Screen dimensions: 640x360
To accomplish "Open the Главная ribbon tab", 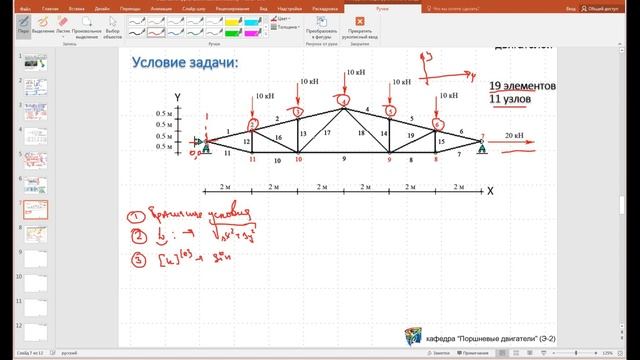I will point(50,9).
